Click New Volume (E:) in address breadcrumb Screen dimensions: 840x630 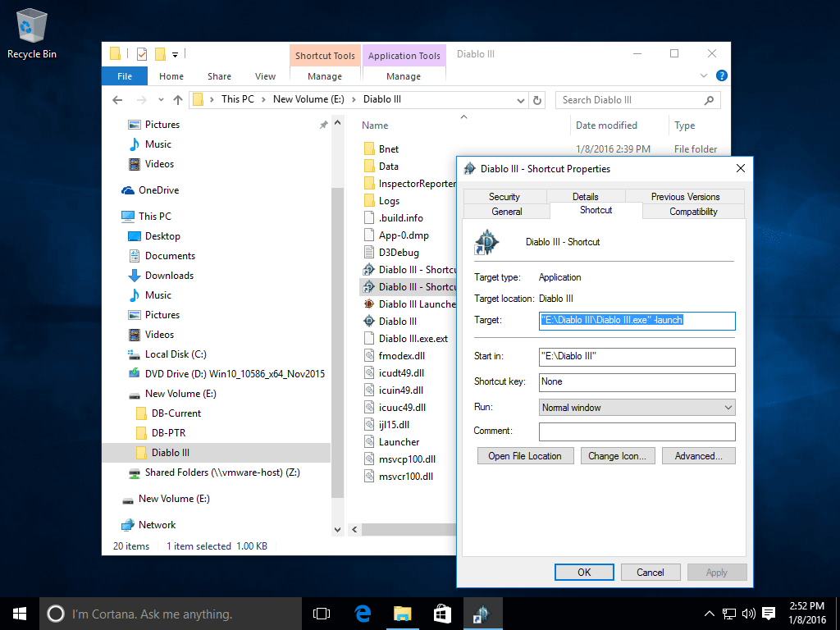pyautogui.click(x=308, y=99)
